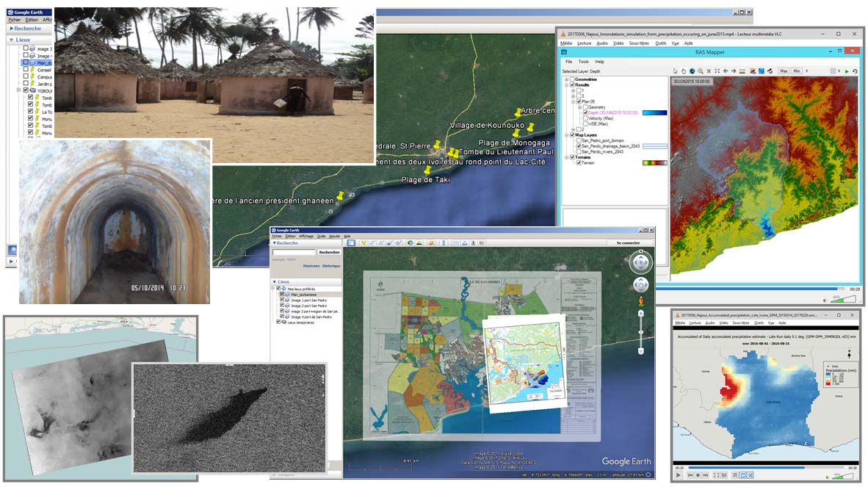Skip to next media in precipitation VLC window
Viewport: 868px width, 487px height.
click(x=705, y=475)
